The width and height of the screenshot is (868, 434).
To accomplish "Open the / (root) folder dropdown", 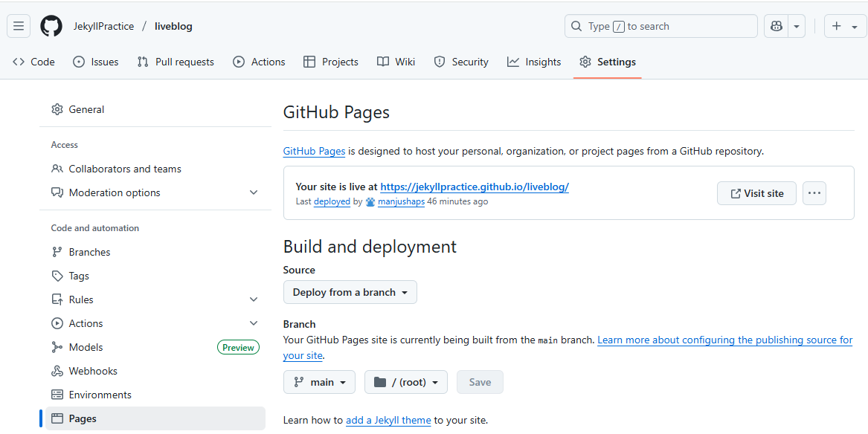I will 406,382.
